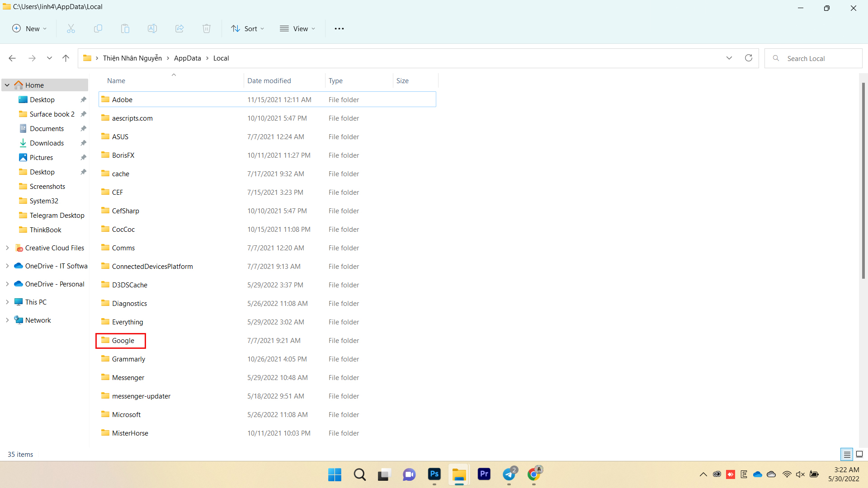This screenshot has width=868, height=488.
Task: Select Pictures in the sidebar
Action: tap(41, 158)
